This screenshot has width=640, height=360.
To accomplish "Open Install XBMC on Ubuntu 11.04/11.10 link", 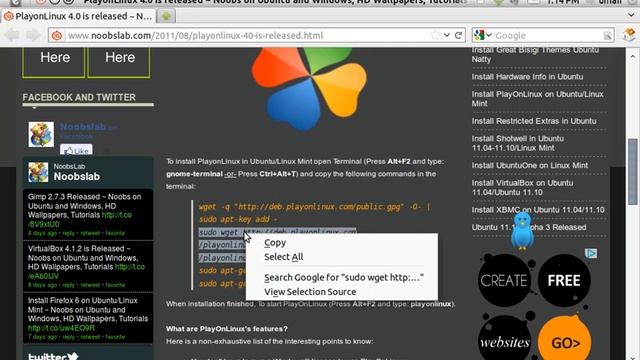I will coord(538,210).
